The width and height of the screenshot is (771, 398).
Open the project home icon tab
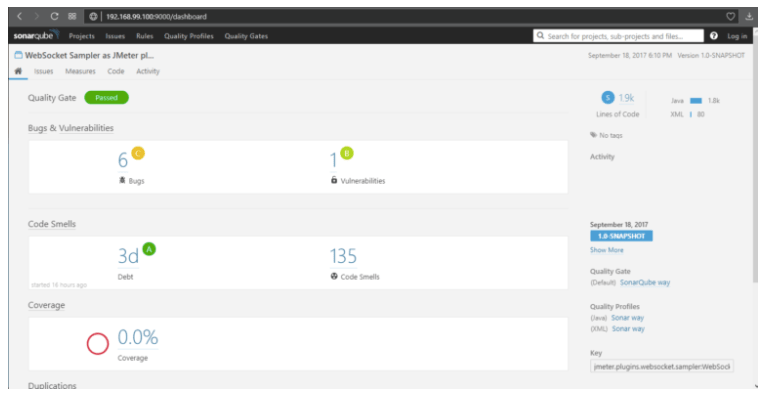(x=18, y=71)
